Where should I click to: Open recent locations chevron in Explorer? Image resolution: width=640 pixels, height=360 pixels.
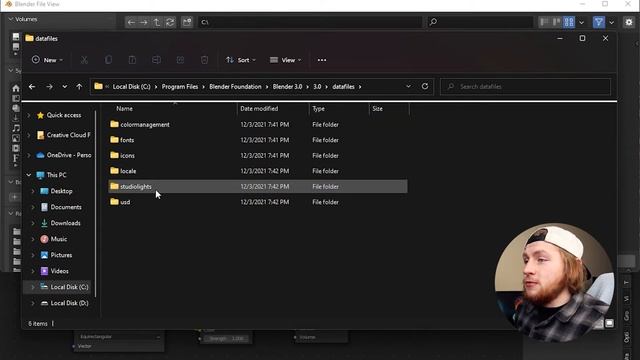tap(64, 87)
